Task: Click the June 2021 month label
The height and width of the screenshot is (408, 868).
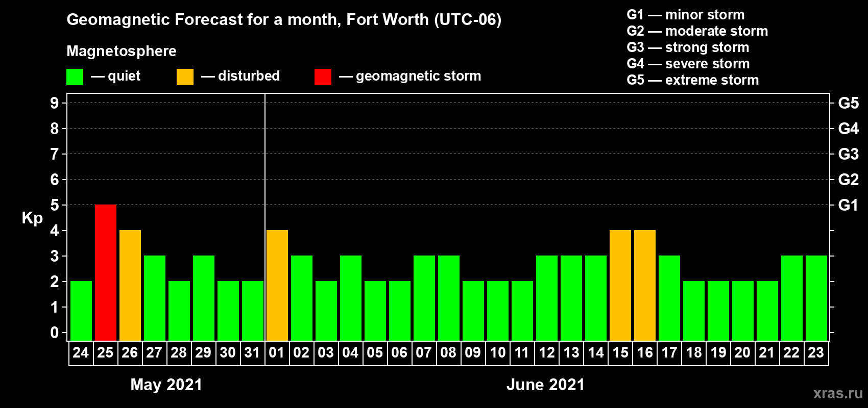Action: pos(545,385)
